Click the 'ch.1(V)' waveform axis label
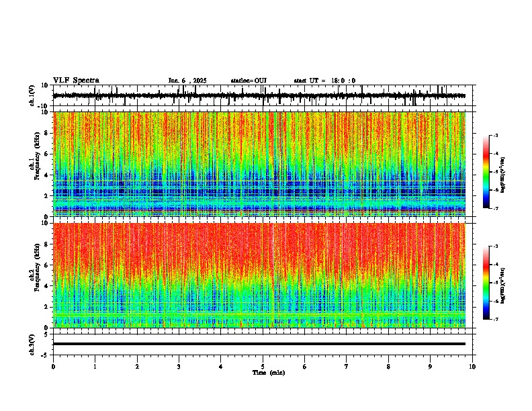532x411 pixels. (x=32, y=95)
